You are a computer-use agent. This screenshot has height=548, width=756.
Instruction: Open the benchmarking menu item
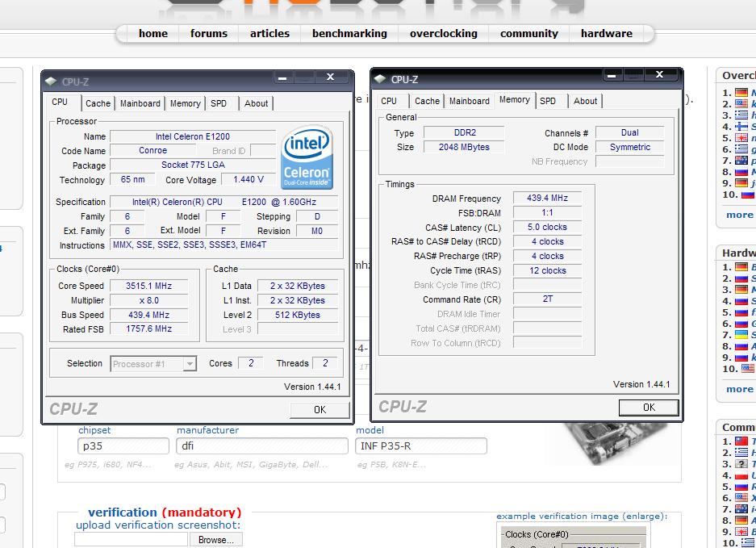pyautogui.click(x=349, y=33)
